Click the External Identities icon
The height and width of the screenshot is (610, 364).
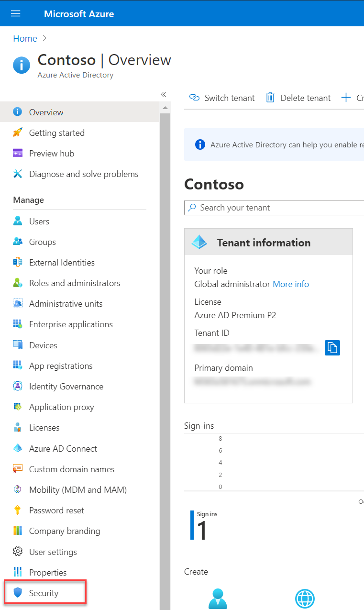[x=18, y=262]
